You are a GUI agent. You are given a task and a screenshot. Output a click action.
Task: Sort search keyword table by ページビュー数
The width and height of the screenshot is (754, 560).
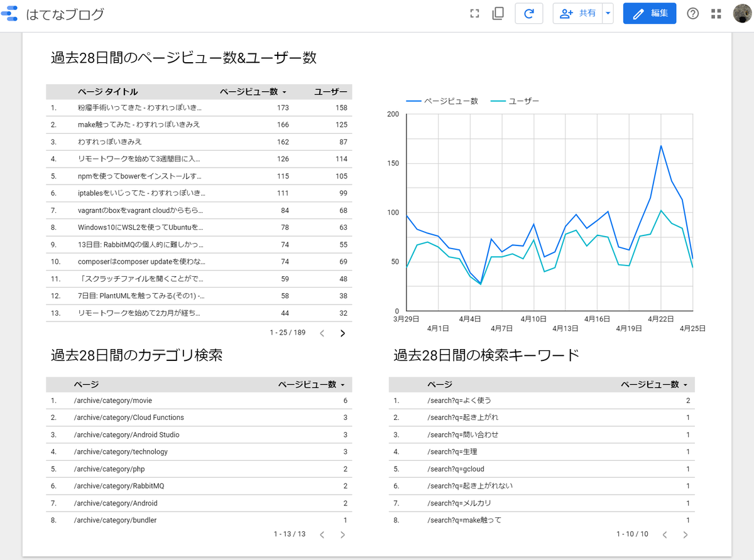point(654,384)
